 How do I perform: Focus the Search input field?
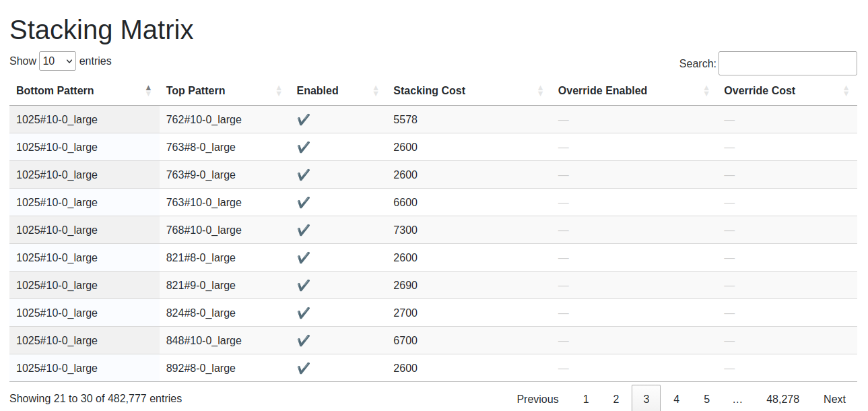pos(788,63)
